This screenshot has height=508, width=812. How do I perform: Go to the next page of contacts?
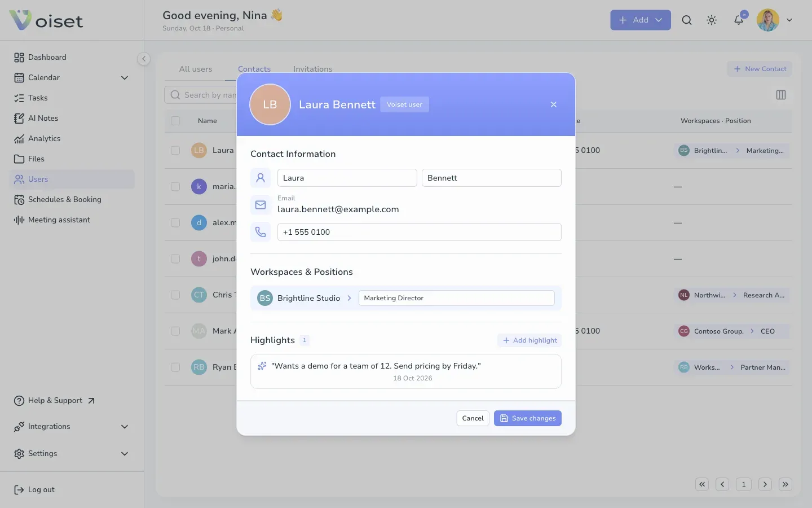[x=765, y=484]
